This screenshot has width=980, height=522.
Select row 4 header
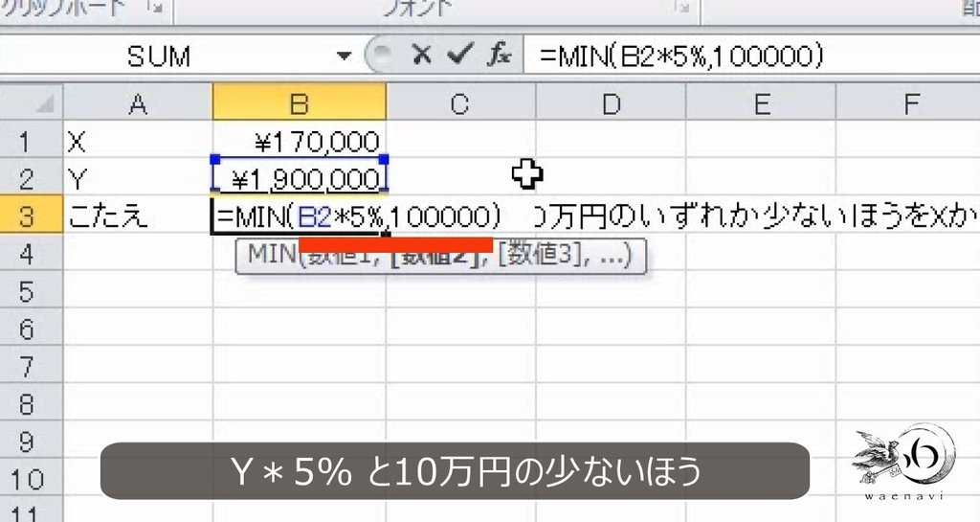pos(32,253)
